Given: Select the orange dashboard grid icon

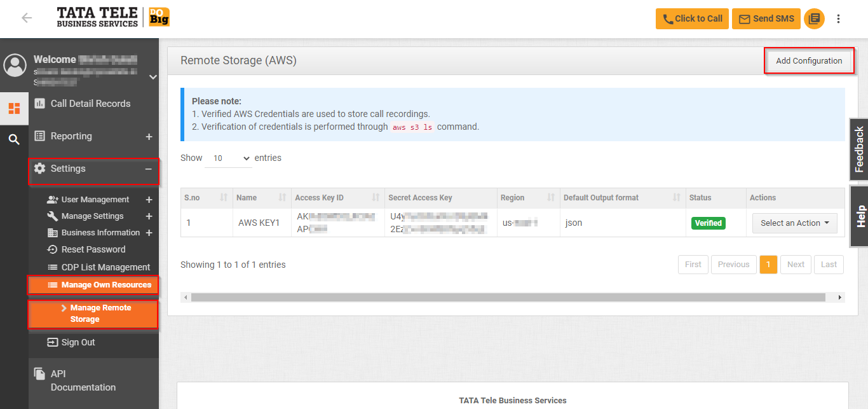Looking at the screenshot, I should pos(14,108).
